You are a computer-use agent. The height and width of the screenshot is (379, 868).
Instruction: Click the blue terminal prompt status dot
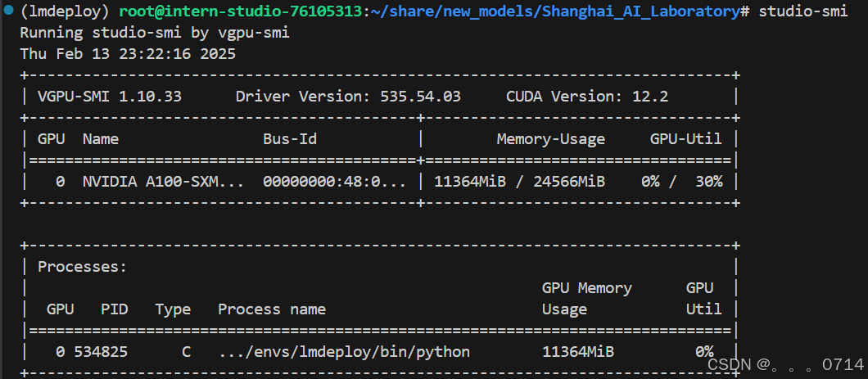[7, 11]
